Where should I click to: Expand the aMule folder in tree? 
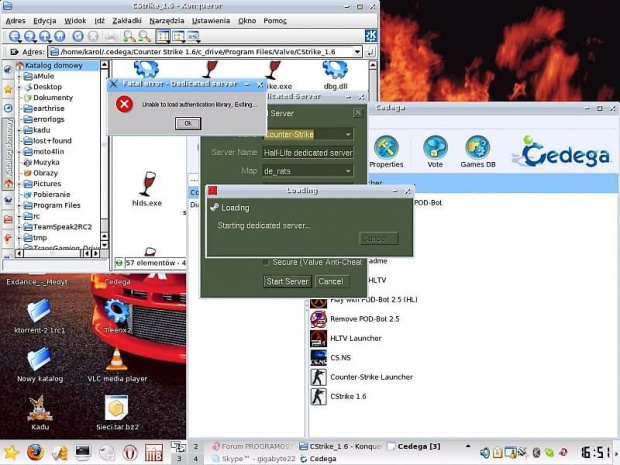click(19, 76)
